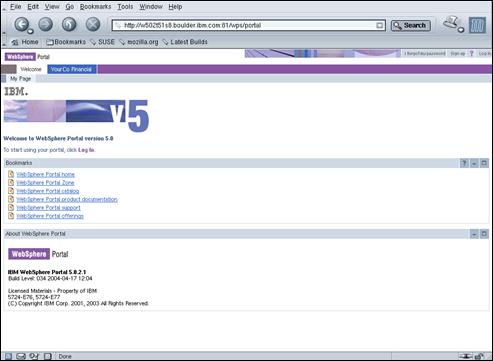The width and height of the screenshot is (493, 361).
Task: Select the My Page tab
Action: coord(20,79)
